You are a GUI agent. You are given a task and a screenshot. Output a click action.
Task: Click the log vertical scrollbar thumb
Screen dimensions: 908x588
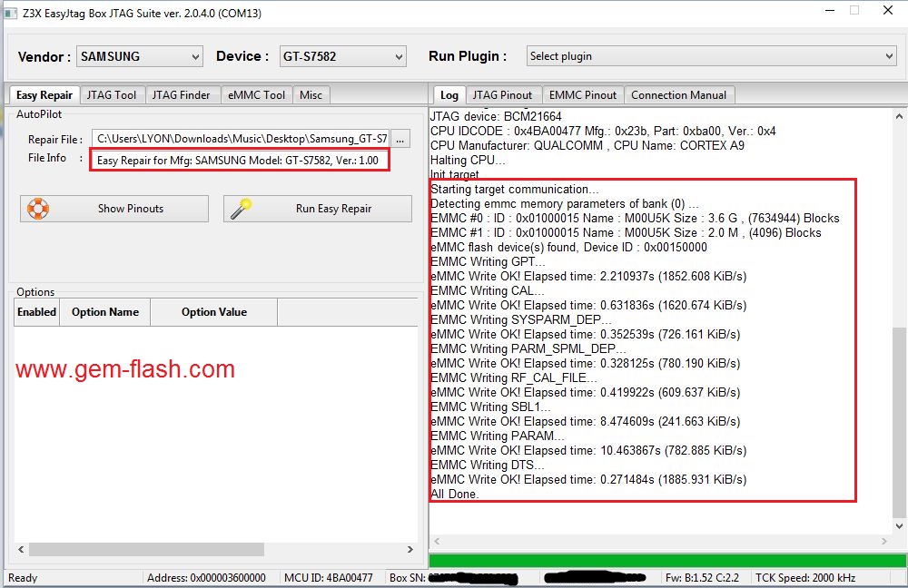coord(898,422)
